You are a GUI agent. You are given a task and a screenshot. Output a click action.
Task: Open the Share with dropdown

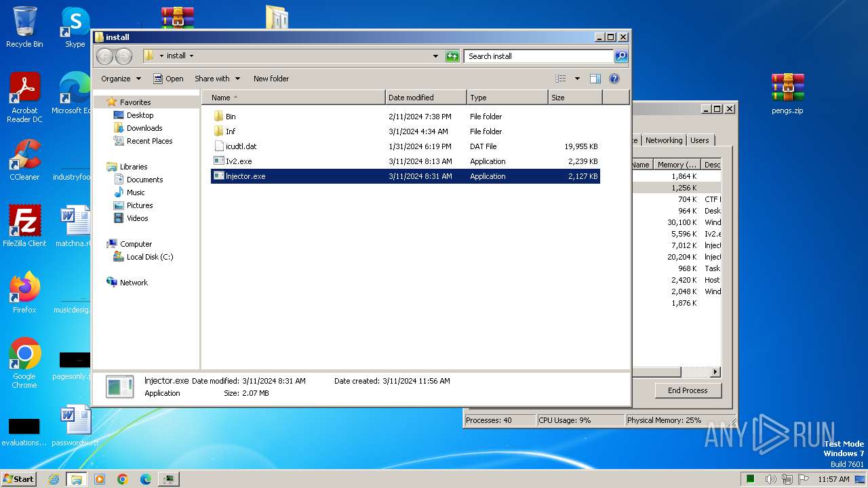[x=217, y=79]
